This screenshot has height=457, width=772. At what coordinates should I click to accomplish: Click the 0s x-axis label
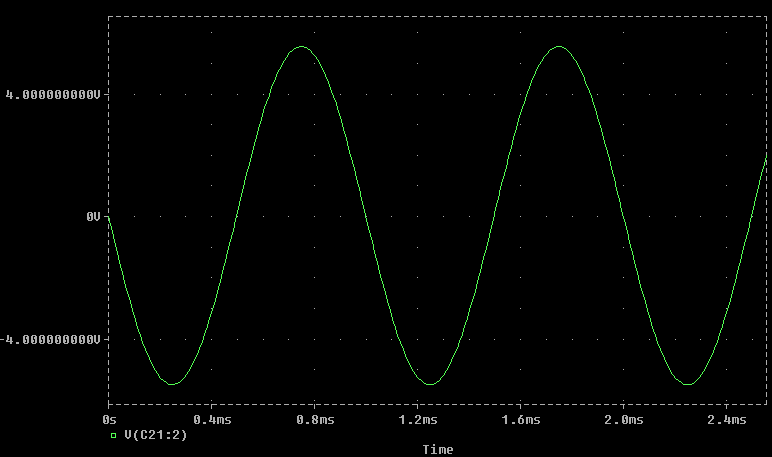pos(109,420)
